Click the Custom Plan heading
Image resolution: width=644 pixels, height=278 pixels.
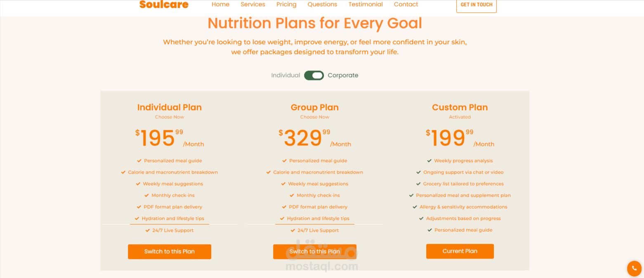(x=460, y=107)
